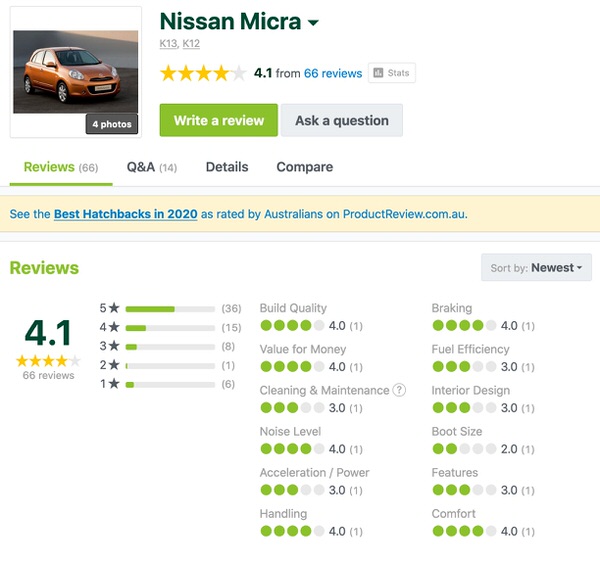This screenshot has height=563, width=600.
Task: Click the (36) five-star review count
Action: point(231,308)
